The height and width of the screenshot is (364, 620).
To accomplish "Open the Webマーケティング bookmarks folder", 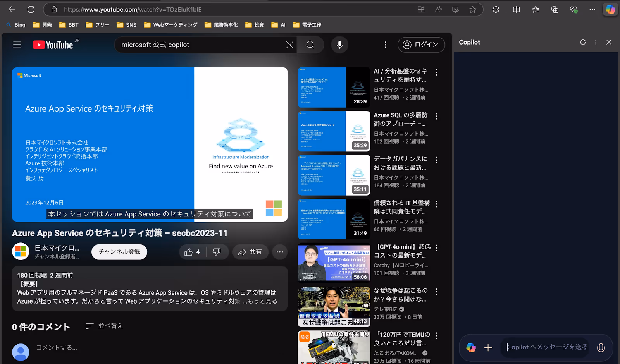I will coord(170,25).
